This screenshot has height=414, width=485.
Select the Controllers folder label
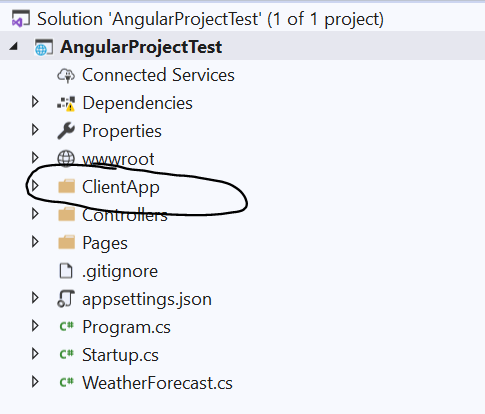pyautogui.click(x=125, y=215)
